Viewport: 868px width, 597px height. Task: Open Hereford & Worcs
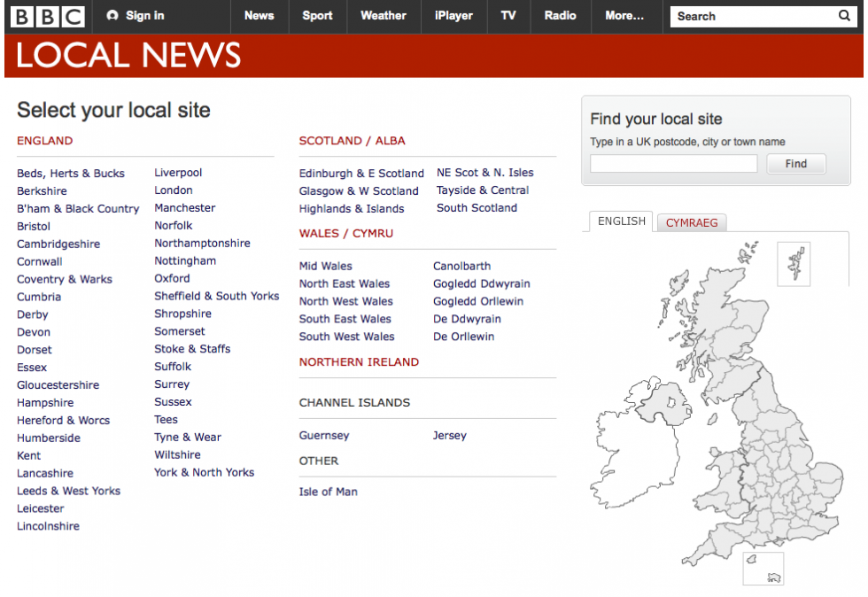point(64,421)
